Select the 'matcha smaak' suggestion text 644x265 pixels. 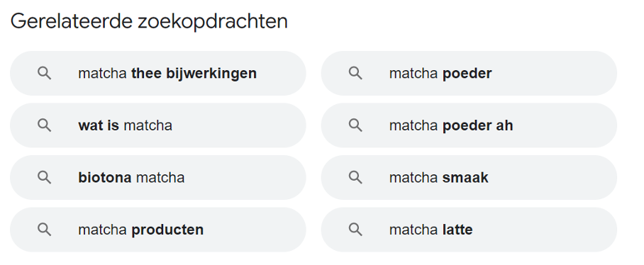(x=438, y=178)
